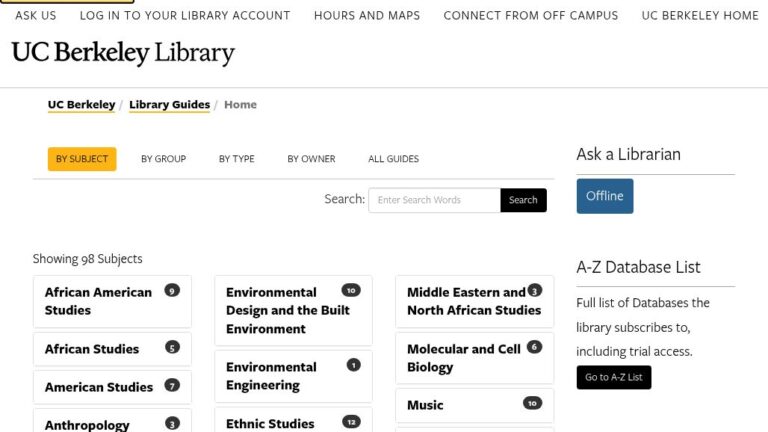Click the 9 badge on African American Studies
Viewport: 768px width, 432px height.
pyautogui.click(x=172, y=290)
